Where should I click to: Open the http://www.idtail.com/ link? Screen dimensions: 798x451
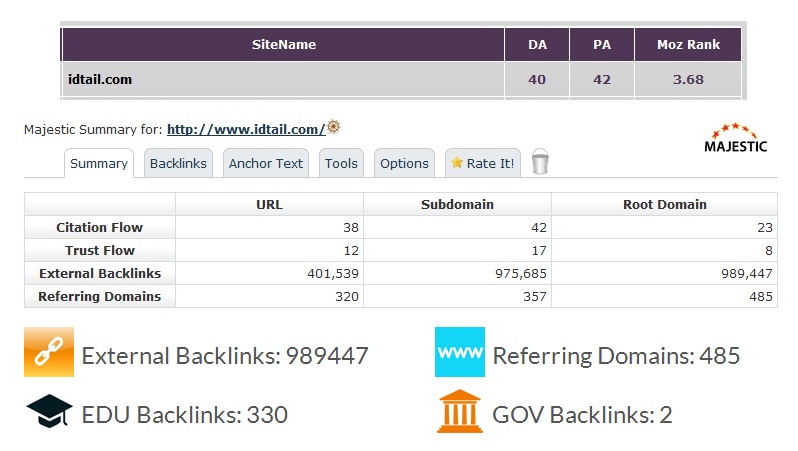(246, 129)
